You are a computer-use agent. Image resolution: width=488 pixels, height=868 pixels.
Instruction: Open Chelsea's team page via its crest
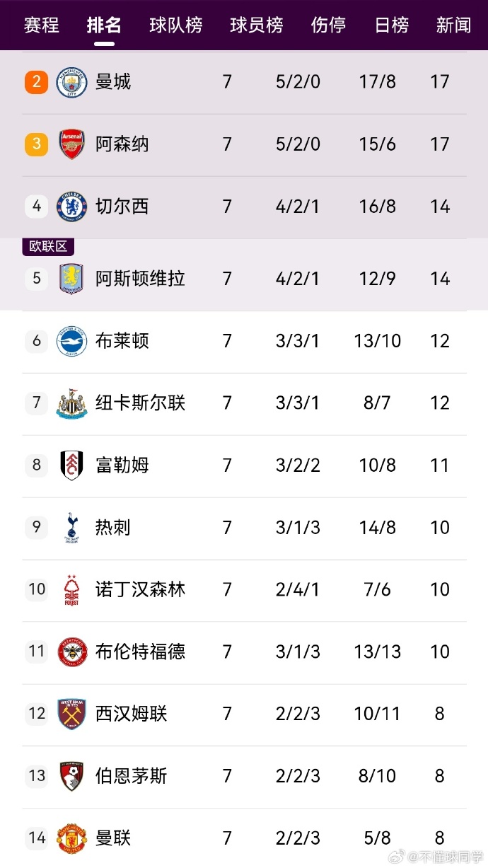tap(71, 206)
